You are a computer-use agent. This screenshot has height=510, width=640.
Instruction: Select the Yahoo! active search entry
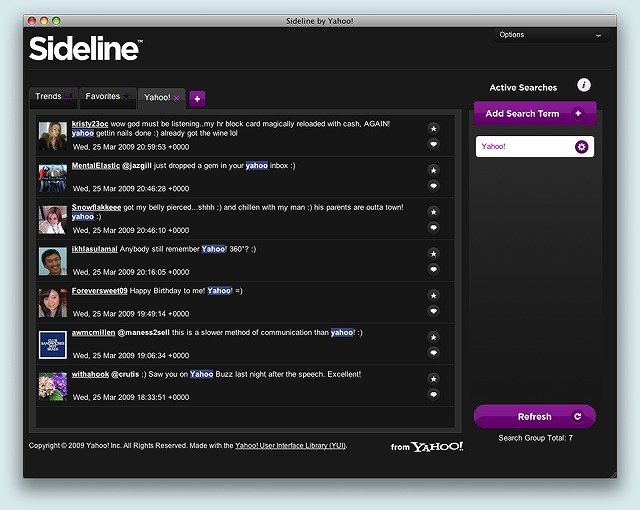tap(535, 146)
